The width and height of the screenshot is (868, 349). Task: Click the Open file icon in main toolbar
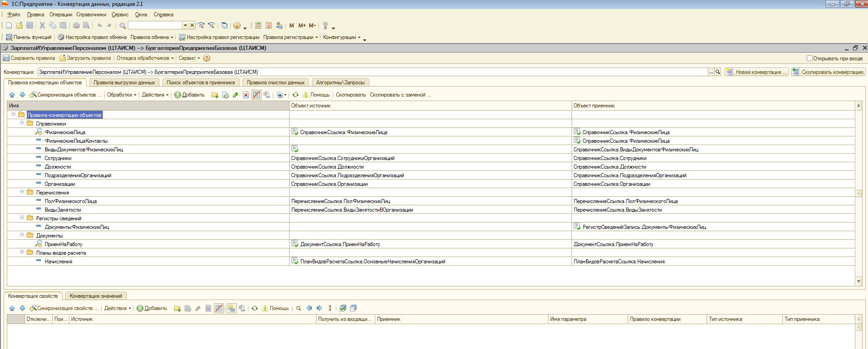point(19,25)
